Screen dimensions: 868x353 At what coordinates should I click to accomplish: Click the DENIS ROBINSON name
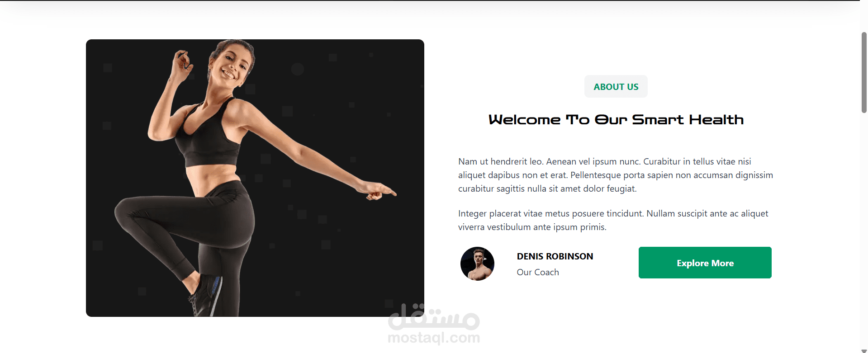pos(555,256)
